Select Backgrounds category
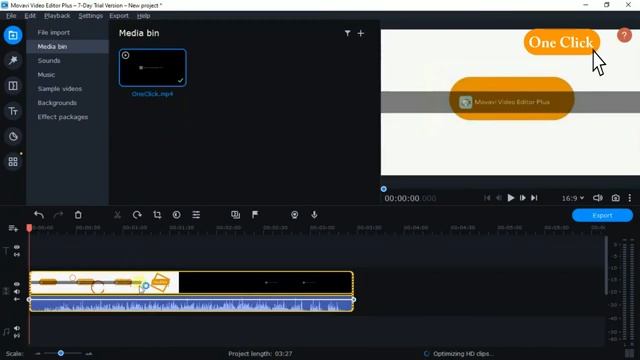The height and width of the screenshot is (360, 640). click(67, 103)
